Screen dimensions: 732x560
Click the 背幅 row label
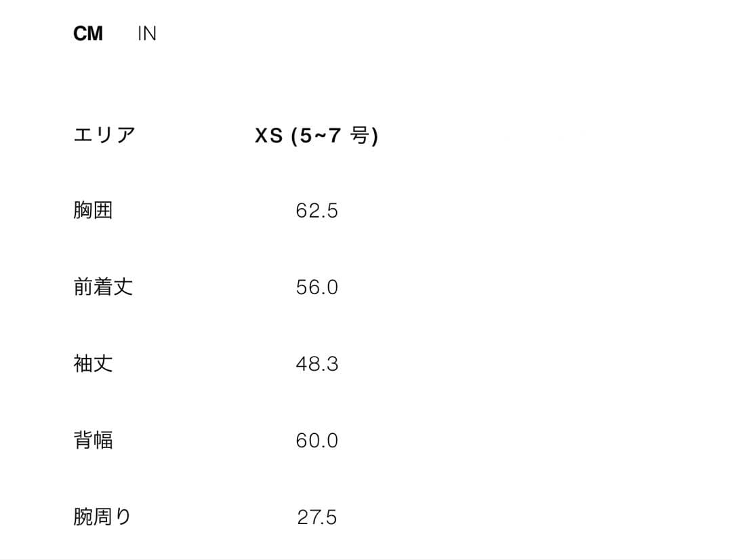click(x=94, y=440)
